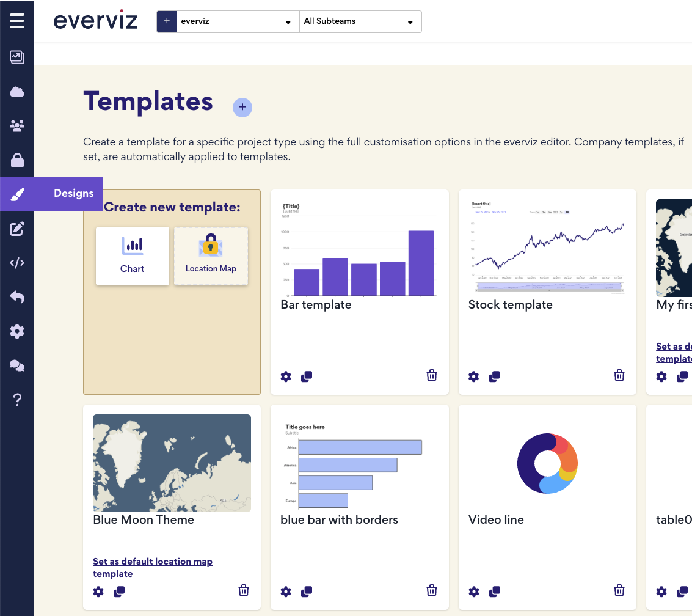Viewport: 692px width, 616px height.
Task: Click the Blue Moon Theme title
Action: click(x=144, y=519)
